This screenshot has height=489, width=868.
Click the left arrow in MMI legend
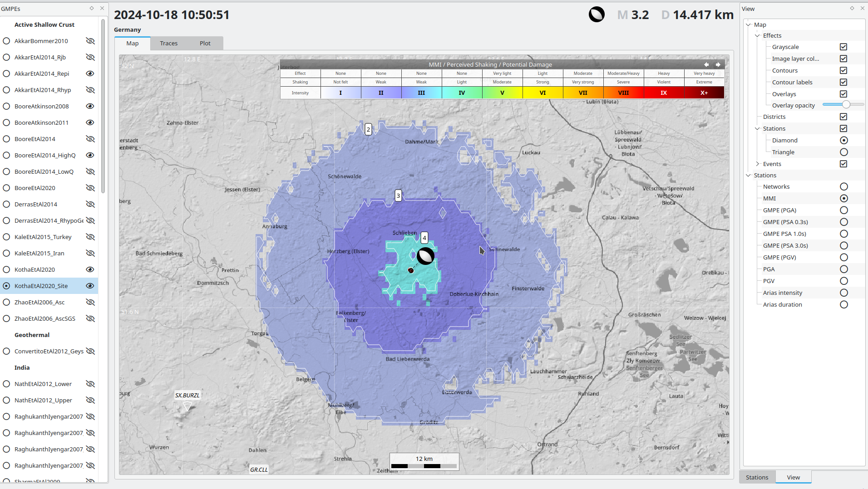(706, 64)
